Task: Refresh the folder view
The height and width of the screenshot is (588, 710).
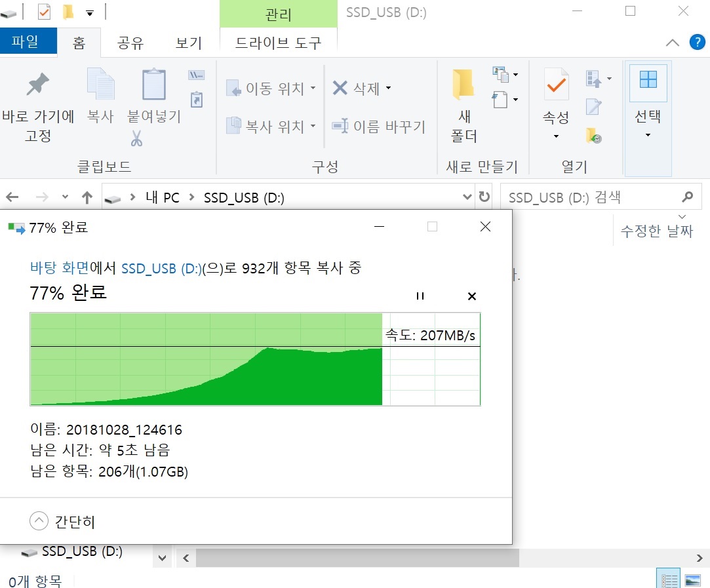Action: click(x=484, y=197)
